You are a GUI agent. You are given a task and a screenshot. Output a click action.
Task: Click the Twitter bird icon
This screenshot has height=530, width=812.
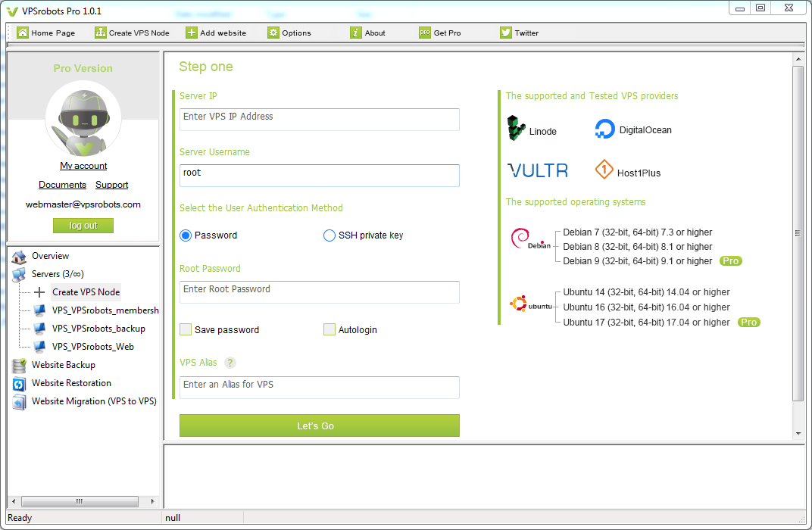point(506,33)
